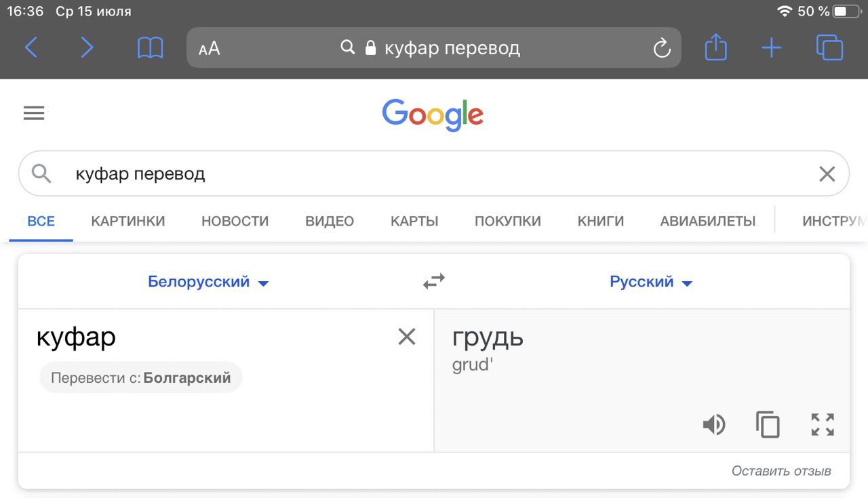Swap source and target languages
Screen dimensions: 868x498
pos(434,281)
